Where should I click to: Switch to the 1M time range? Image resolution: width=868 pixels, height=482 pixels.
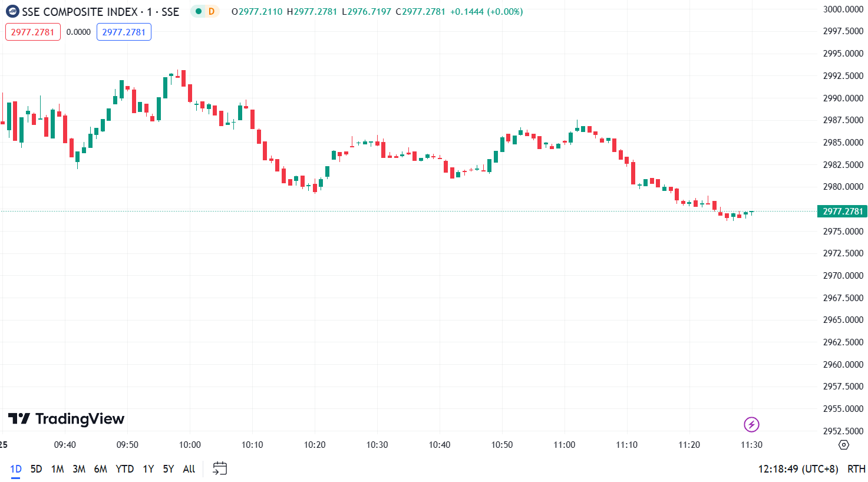pyautogui.click(x=58, y=469)
